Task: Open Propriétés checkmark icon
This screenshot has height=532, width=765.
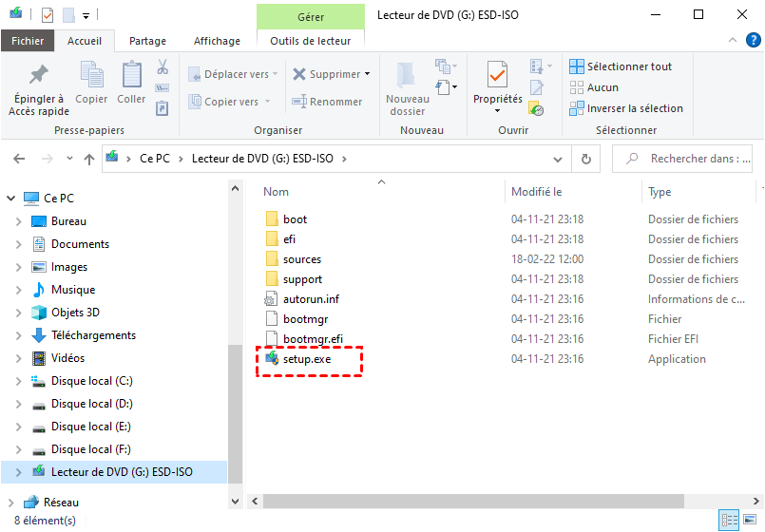Action: click(497, 75)
